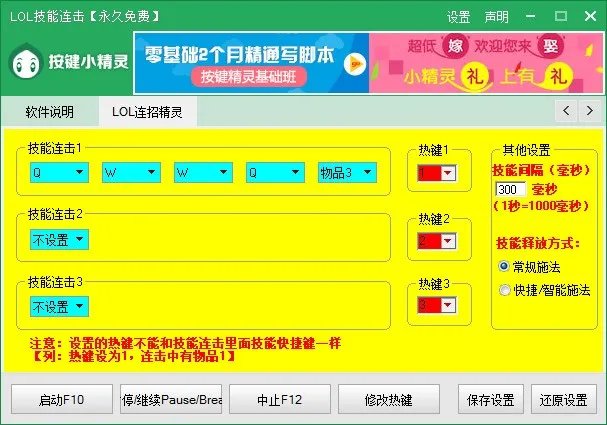Open the 不设置 dropdown in 技能连击2

pos(59,239)
